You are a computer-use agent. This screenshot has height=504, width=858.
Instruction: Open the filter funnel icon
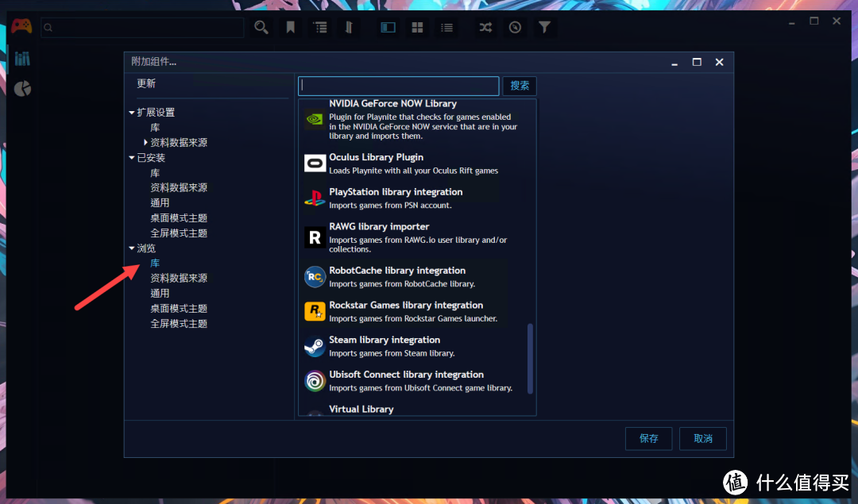[x=544, y=27]
